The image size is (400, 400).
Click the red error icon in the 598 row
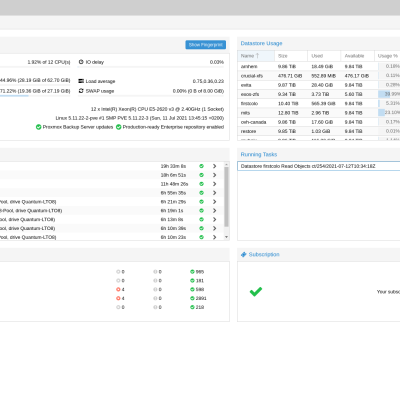pos(118,289)
